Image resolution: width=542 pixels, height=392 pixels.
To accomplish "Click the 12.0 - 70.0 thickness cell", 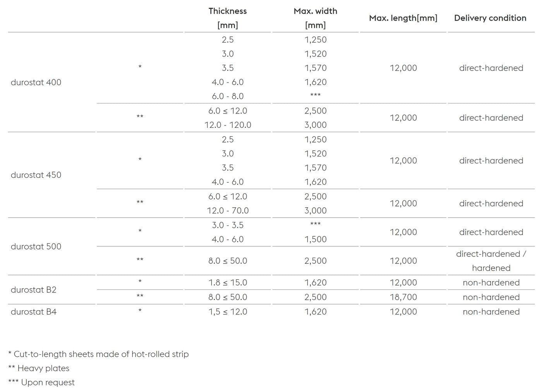I will coord(228,211).
